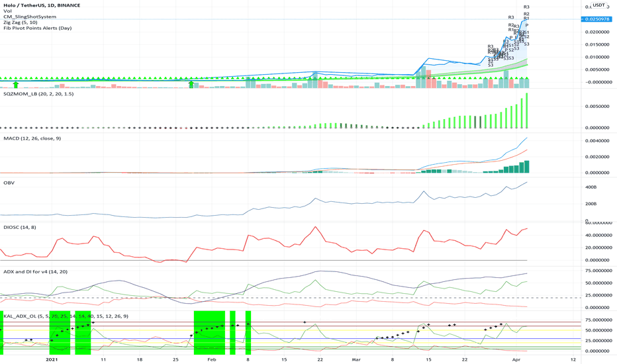
Task: Select 20.0000000 on the DIOSC scale
Action: tap(598, 248)
